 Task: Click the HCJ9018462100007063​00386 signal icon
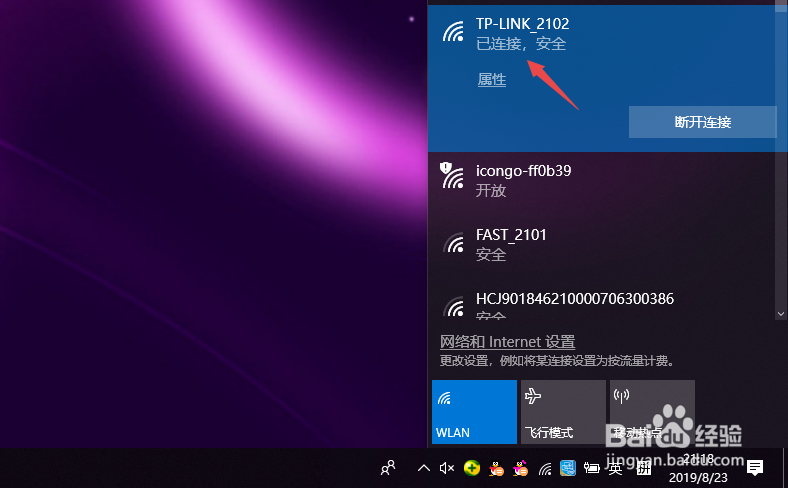coord(454,307)
